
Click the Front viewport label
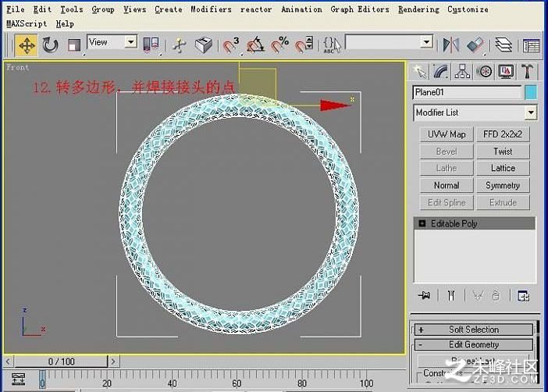pos(17,67)
